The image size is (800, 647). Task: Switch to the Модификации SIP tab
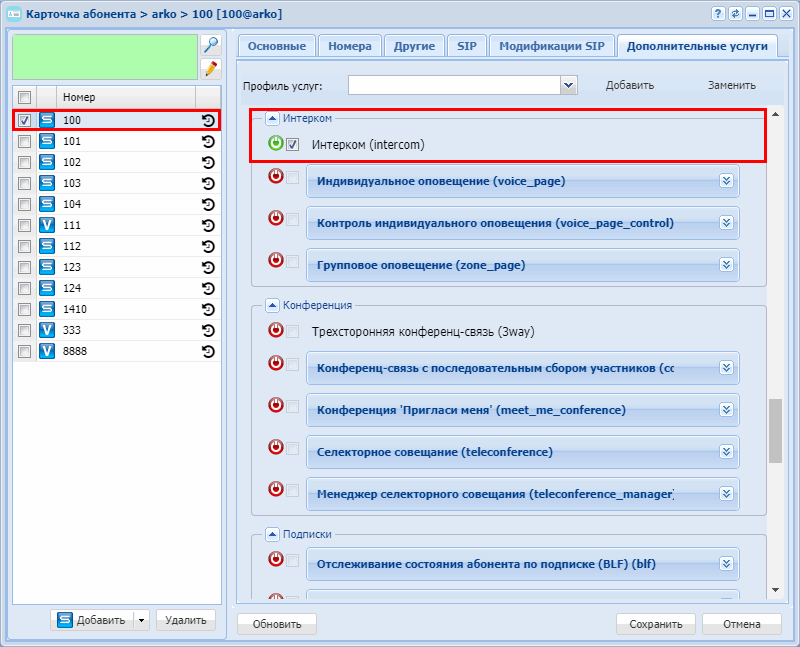coord(551,46)
